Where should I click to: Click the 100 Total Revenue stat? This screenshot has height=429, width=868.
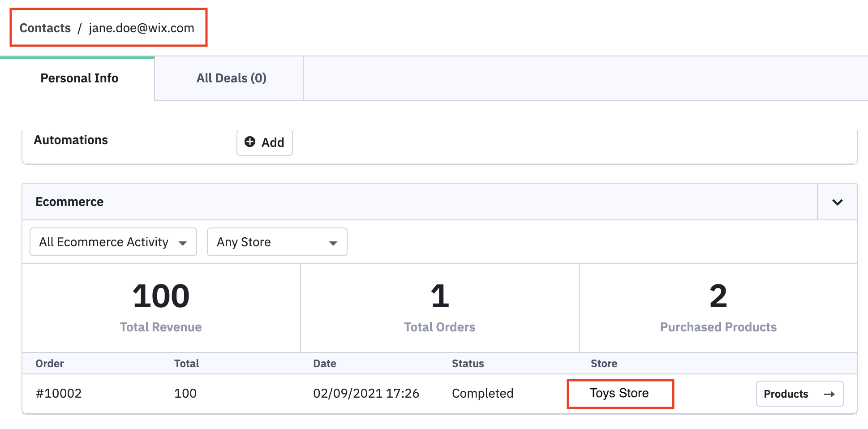coord(161,308)
